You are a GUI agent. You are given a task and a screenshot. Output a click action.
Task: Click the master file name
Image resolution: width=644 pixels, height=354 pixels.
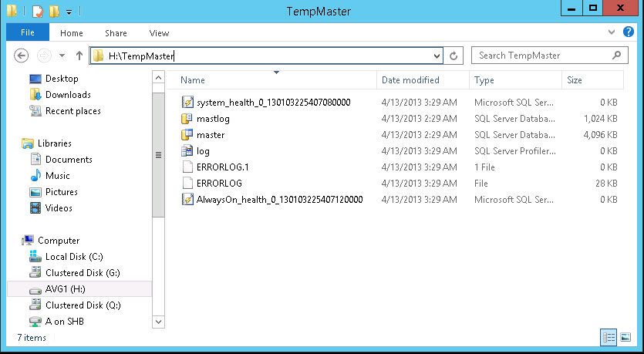click(211, 135)
